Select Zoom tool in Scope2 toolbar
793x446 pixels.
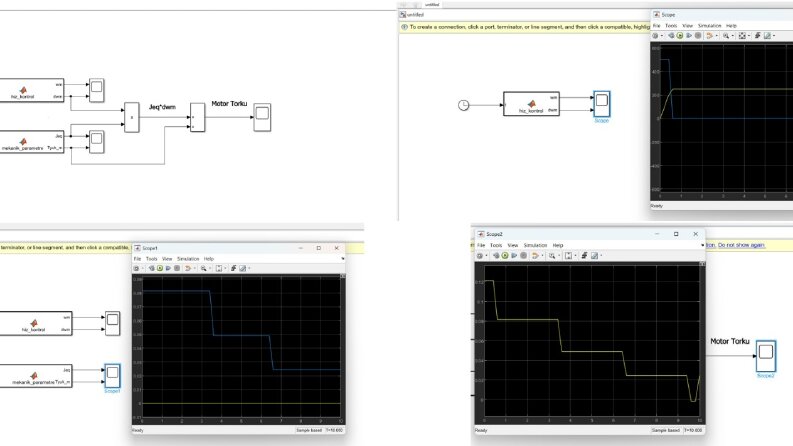coord(552,255)
